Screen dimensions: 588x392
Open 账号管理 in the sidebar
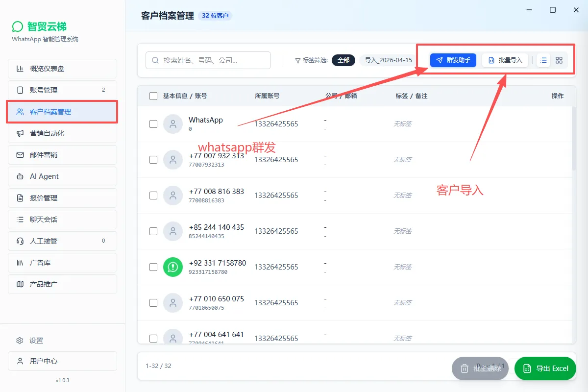[62, 90]
